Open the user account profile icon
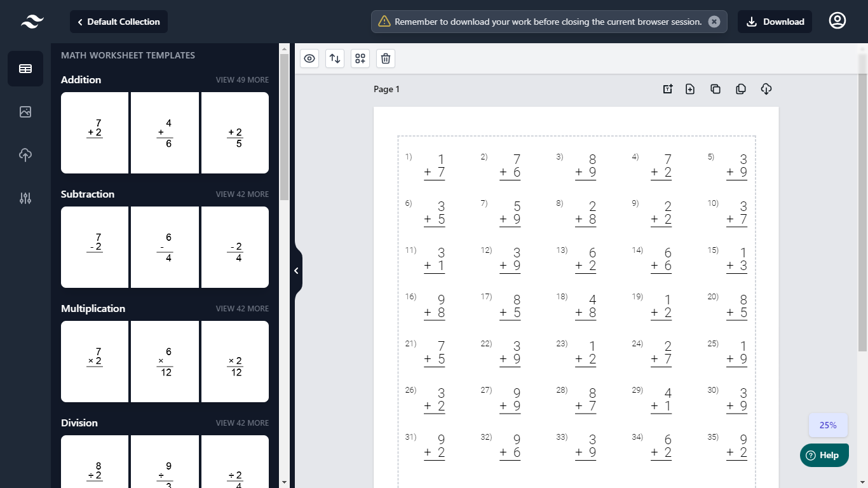Viewport: 868px width, 488px height. point(837,21)
